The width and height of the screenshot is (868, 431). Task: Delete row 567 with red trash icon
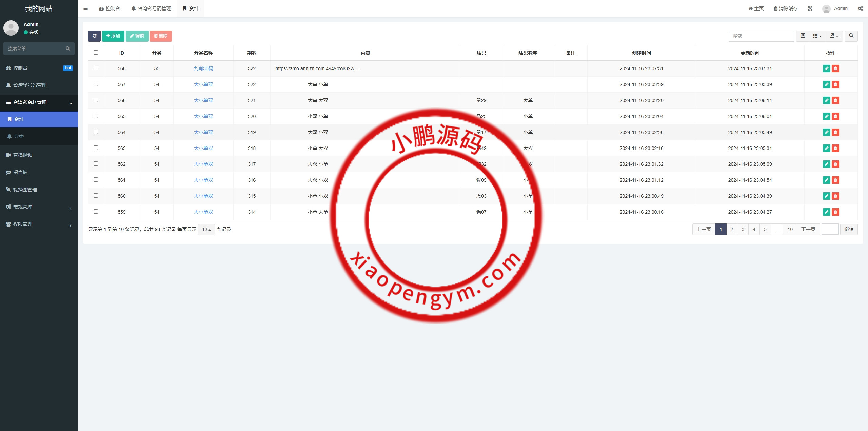point(835,84)
